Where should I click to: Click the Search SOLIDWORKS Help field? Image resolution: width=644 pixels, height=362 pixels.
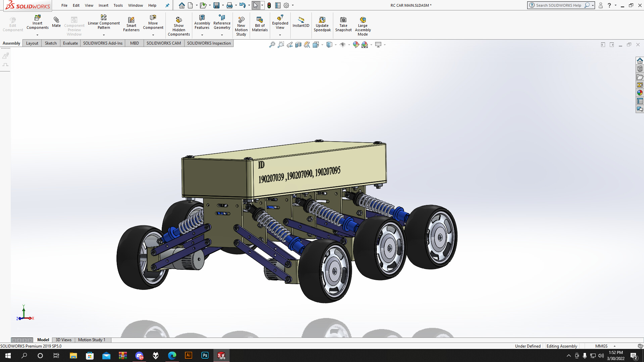(x=558, y=5)
